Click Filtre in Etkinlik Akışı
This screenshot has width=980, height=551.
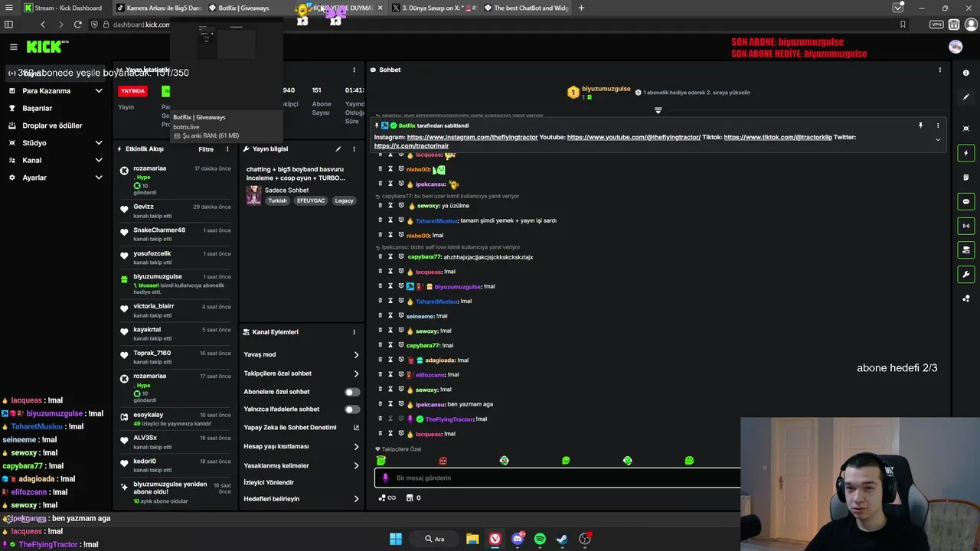206,149
